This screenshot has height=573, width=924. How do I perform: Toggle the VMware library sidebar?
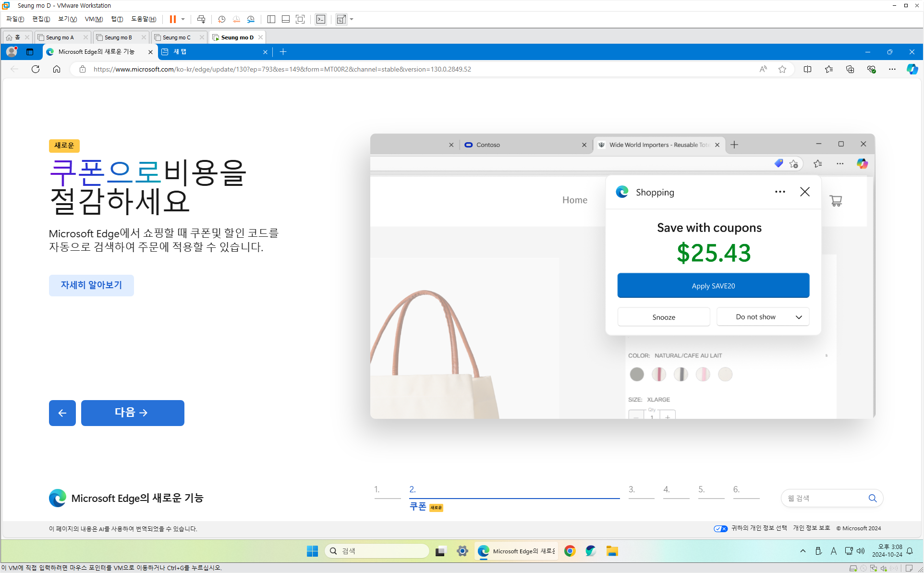coord(271,19)
